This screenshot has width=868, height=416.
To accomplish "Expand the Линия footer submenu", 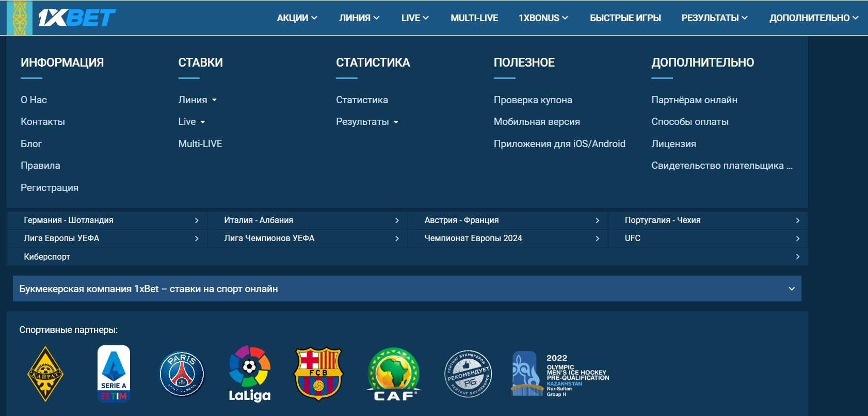I will 198,100.
